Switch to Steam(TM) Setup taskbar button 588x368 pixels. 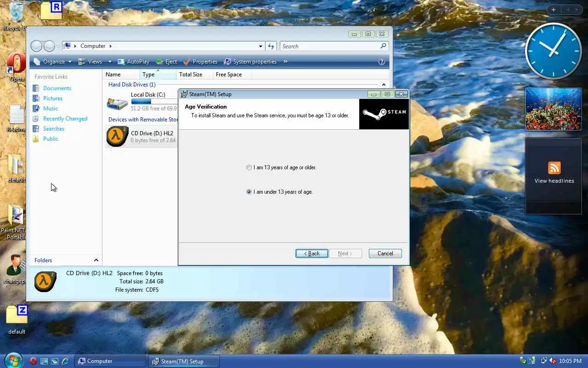pos(184,361)
